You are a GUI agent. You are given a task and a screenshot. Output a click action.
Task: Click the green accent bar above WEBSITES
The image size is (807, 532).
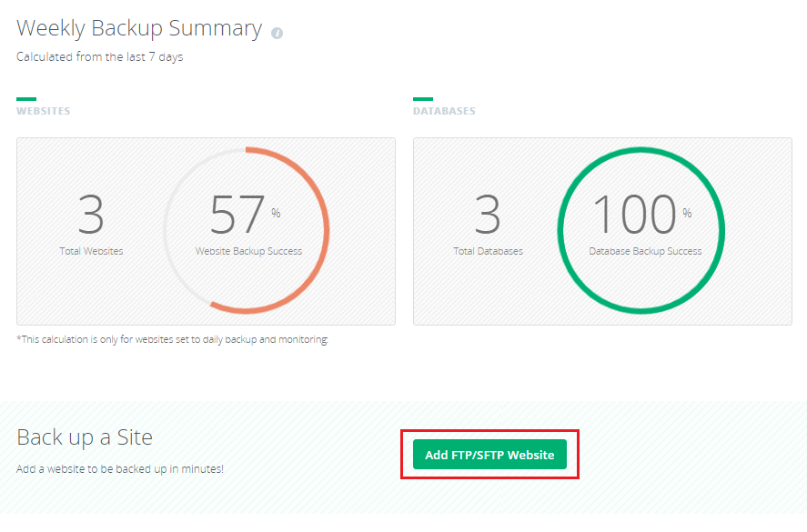[x=26, y=98]
